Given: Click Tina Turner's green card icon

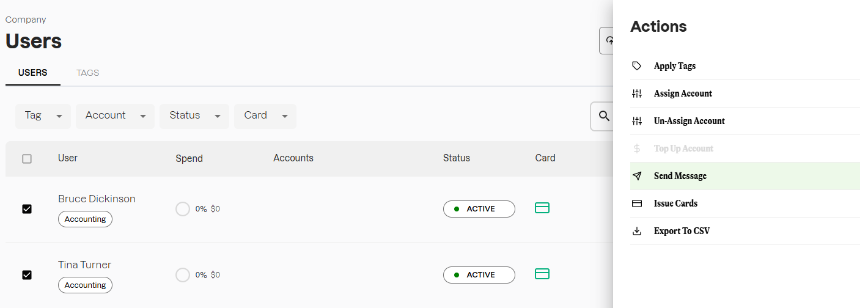Looking at the screenshot, I should (x=542, y=274).
